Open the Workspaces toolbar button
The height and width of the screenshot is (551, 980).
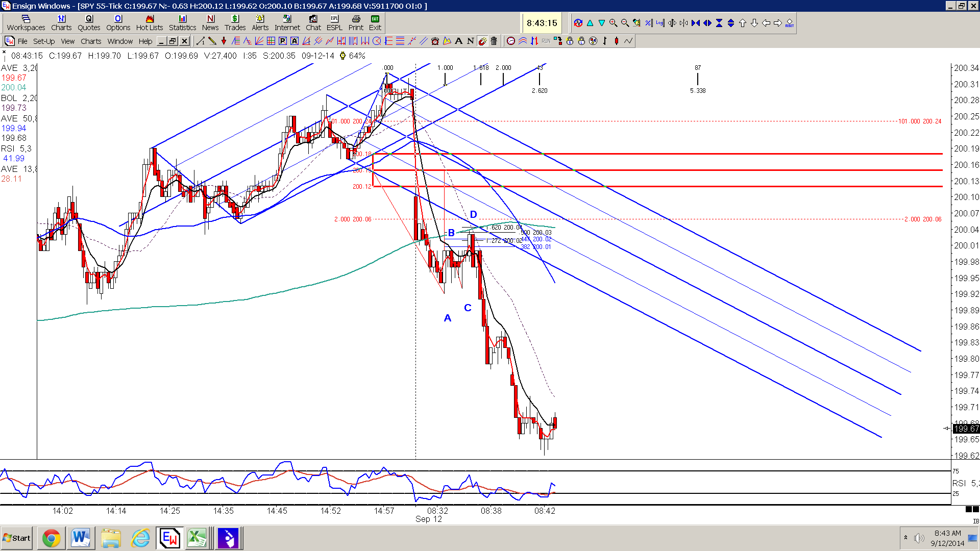point(26,23)
